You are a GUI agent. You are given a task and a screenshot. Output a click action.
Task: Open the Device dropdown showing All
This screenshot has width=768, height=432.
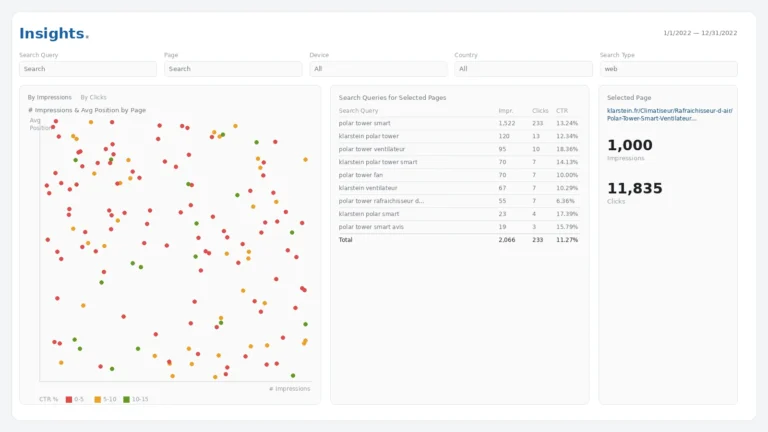(x=378, y=69)
